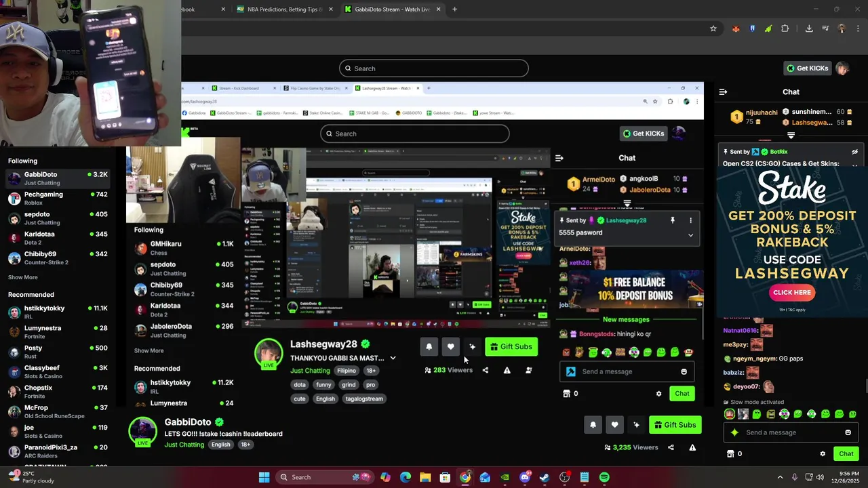Open kebab menu on the '5555 pasword' pin
The width and height of the screenshot is (868, 488).
coord(690,220)
